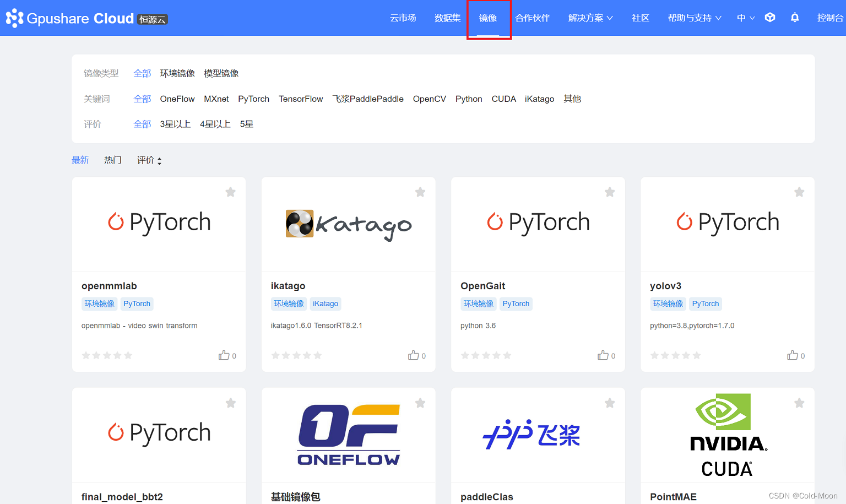Open the NVIDIA CUDA logo thumbnail

[728, 435]
